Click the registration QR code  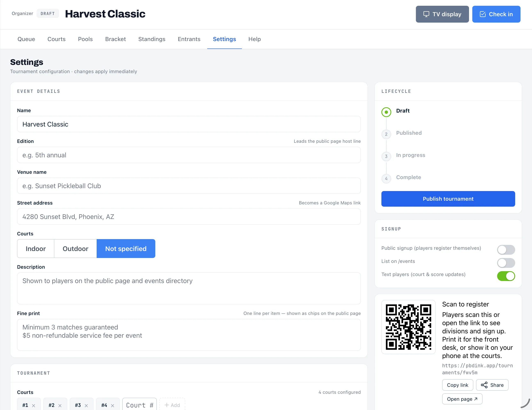[408, 327]
